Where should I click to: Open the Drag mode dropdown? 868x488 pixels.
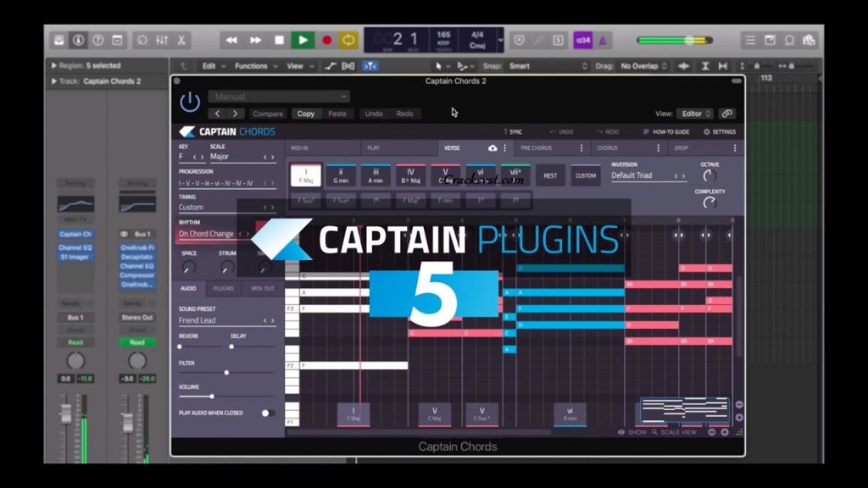tap(644, 66)
